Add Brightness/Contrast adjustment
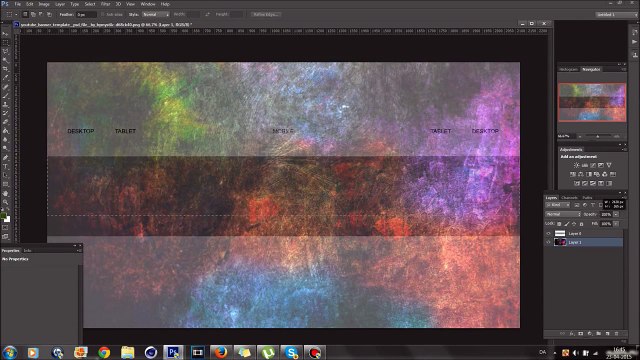The width and height of the screenshot is (640, 360). click(x=576, y=165)
